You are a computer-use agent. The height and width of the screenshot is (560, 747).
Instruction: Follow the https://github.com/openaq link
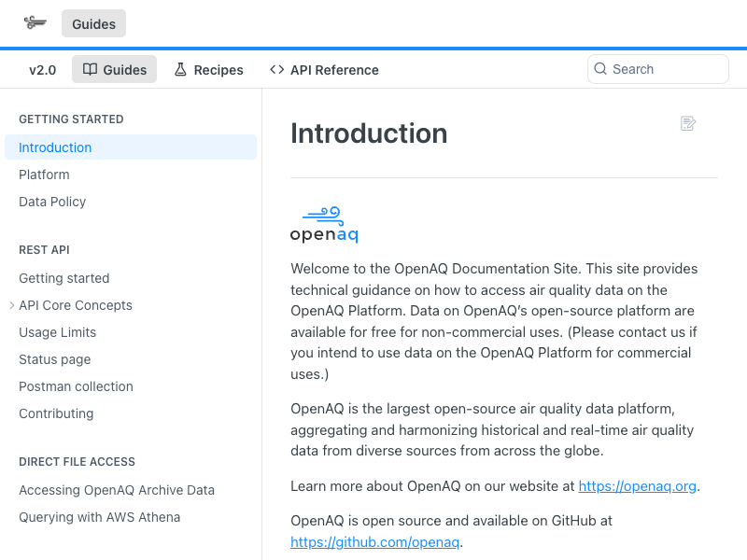(x=375, y=542)
